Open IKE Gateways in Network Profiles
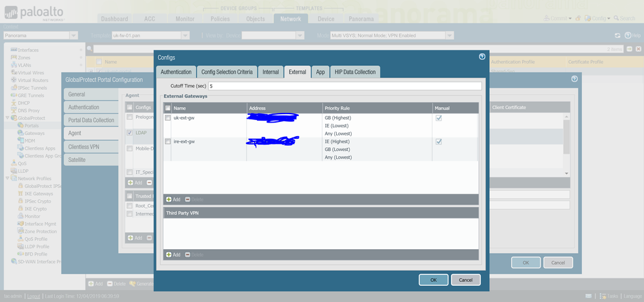Viewport: 644px width, 302px height. [x=39, y=194]
